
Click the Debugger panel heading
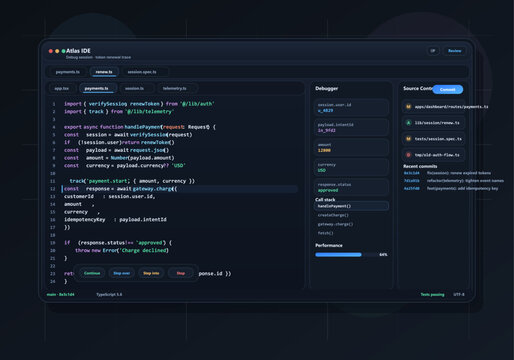point(327,89)
